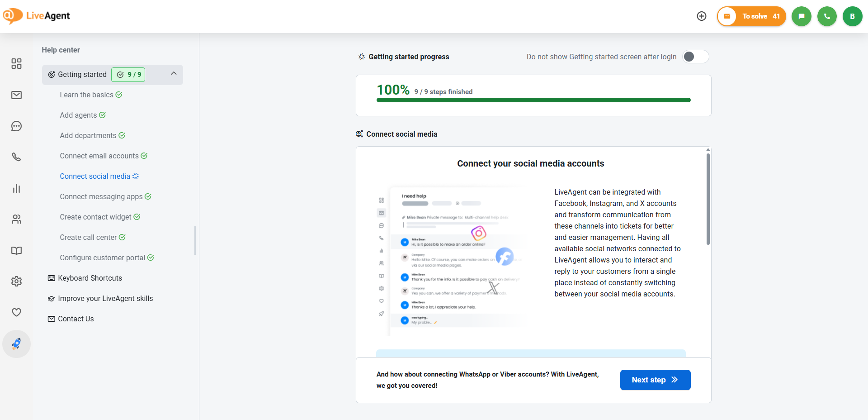Select Keyboard Shortcuts in the sidebar
The width and height of the screenshot is (868, 420).
coord(90,278)
